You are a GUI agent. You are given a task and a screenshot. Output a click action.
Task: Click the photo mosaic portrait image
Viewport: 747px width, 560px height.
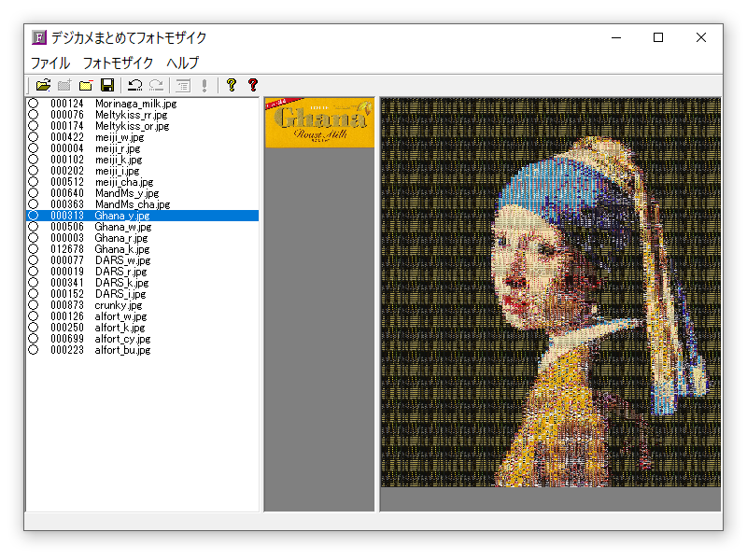(x=550, y=292)
